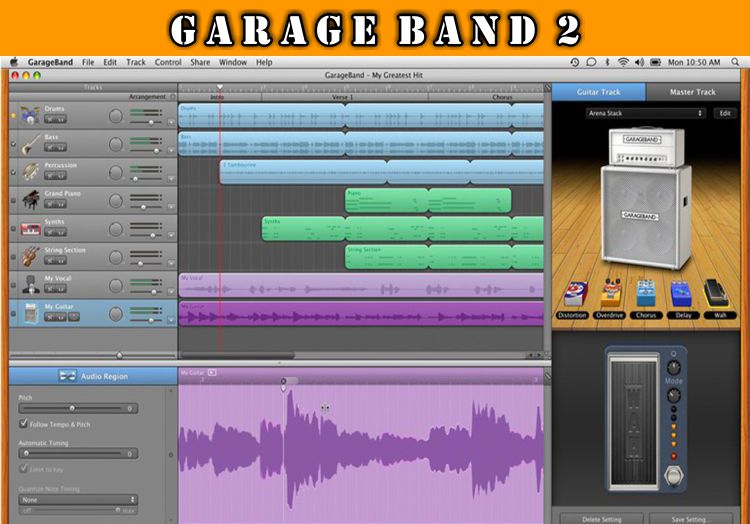Open the Track menu
This screenshot has height=524, width=750.
136,62
